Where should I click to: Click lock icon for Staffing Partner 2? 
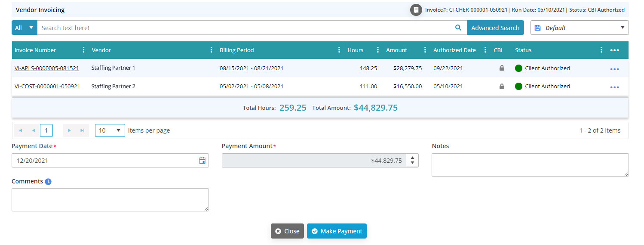coord(501,87)
